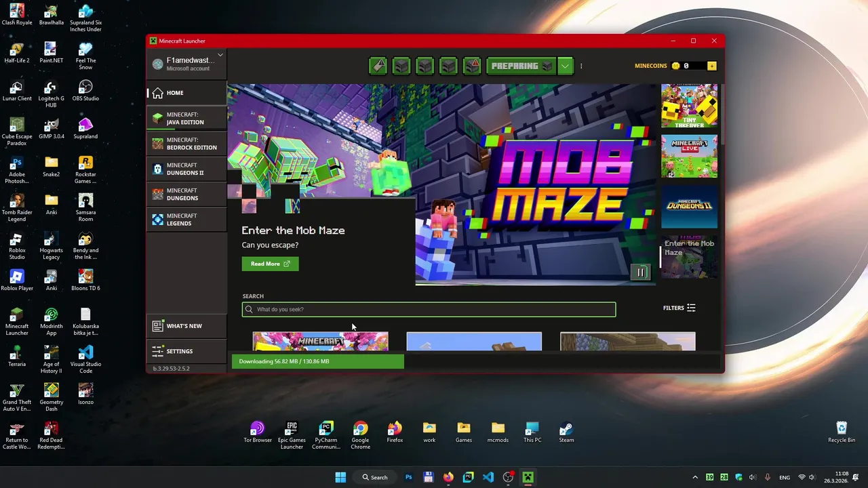Viewport: 868px width, 488px height.
Task: Open the What's New section
Action: click(x=186, y=326)
